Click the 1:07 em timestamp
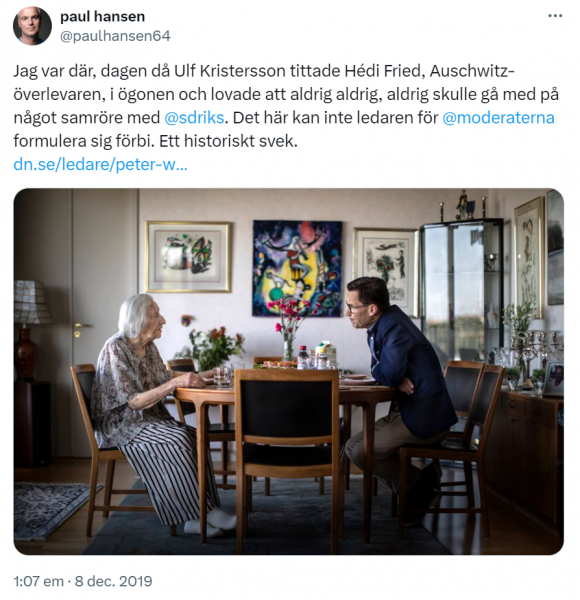 coord(39,581)
